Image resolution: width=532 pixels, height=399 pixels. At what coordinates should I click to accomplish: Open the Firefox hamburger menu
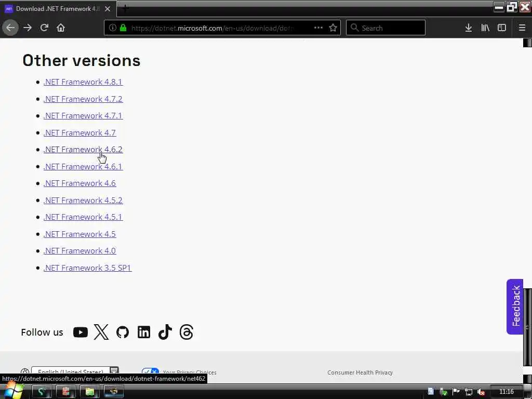(x=522, y=28)
